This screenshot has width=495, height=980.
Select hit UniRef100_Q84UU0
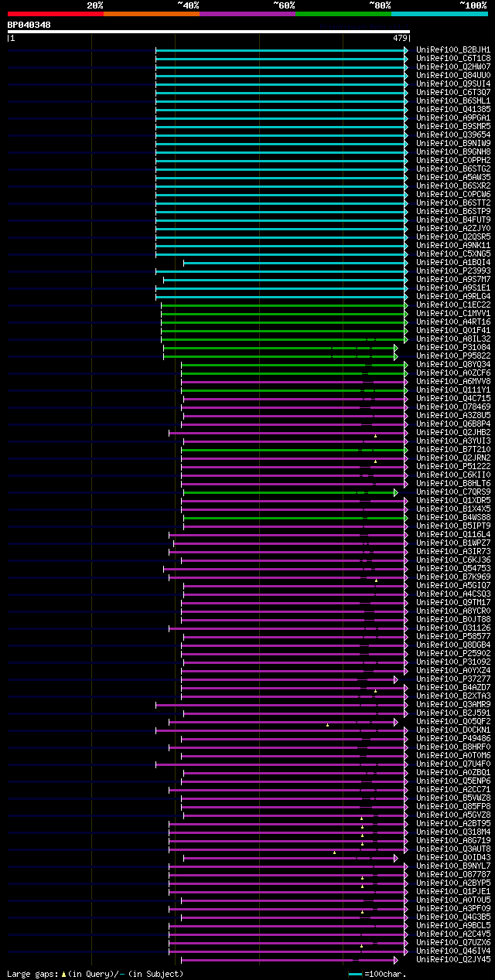(x=453, y=75)
